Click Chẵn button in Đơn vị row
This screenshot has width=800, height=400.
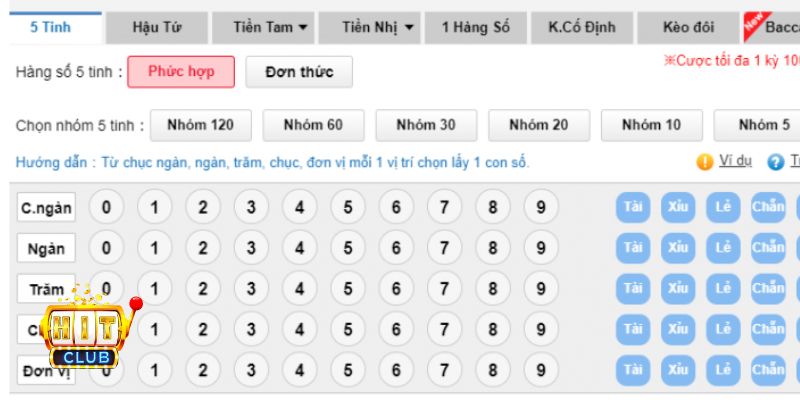[768, 370]
